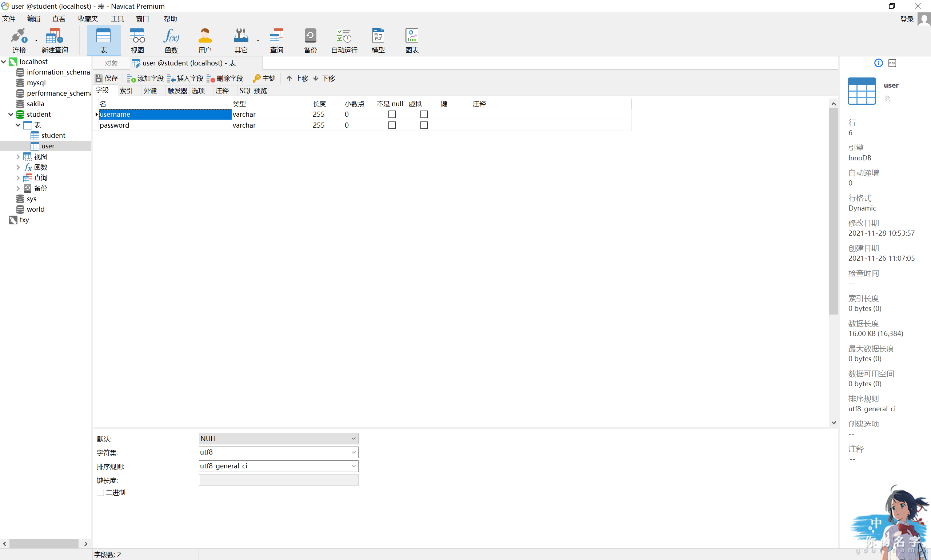Enable the Binary (二进制) checkbox
Screen dimensions: 931x560
100,492
